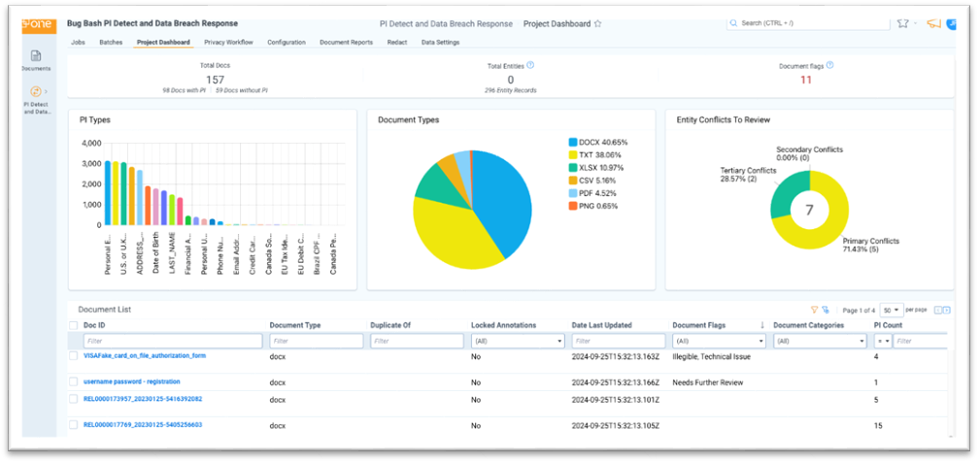Viewport: 980px width, 463px height.
Task: Focus the Document Type filter field
Action: coord(317,341)
